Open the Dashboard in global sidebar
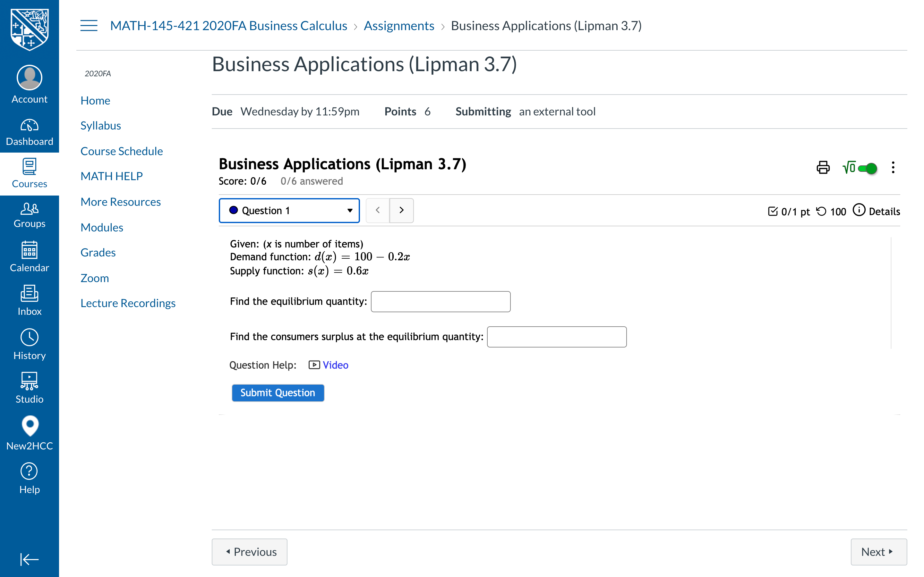 pyautogui.click(x=30, y=132)
